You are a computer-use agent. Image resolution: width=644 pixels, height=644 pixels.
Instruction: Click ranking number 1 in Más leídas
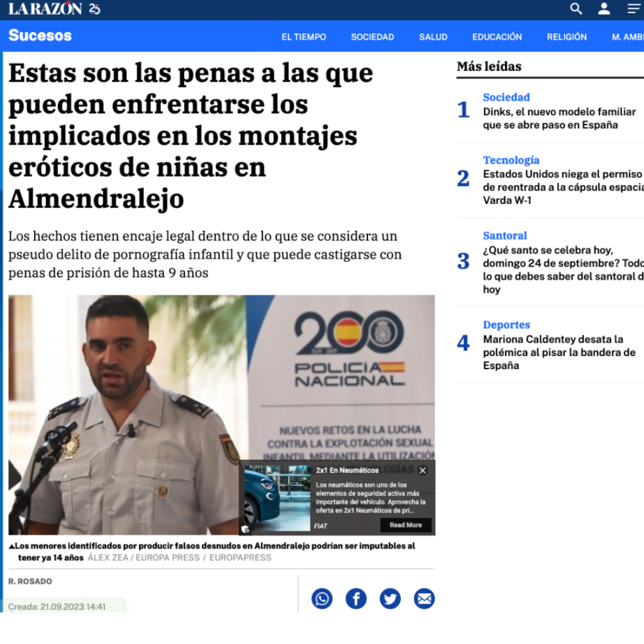click(464, 109)
